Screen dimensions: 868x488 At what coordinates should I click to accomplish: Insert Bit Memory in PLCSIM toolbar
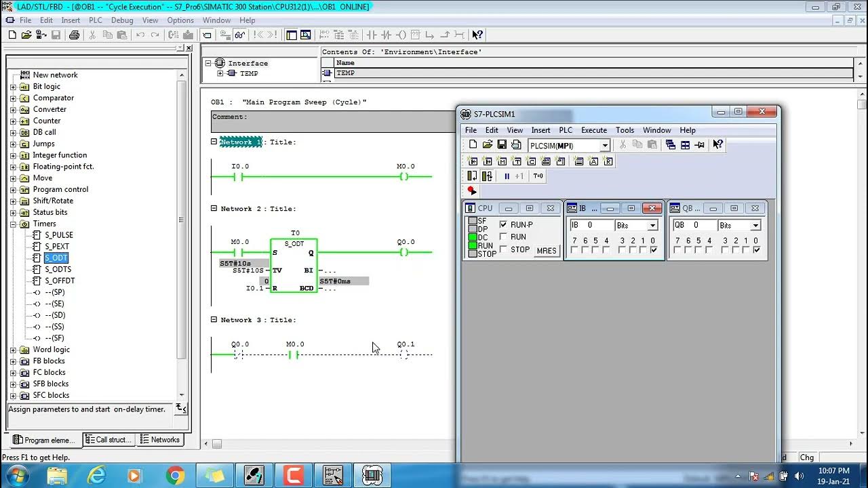click(502, 161)
